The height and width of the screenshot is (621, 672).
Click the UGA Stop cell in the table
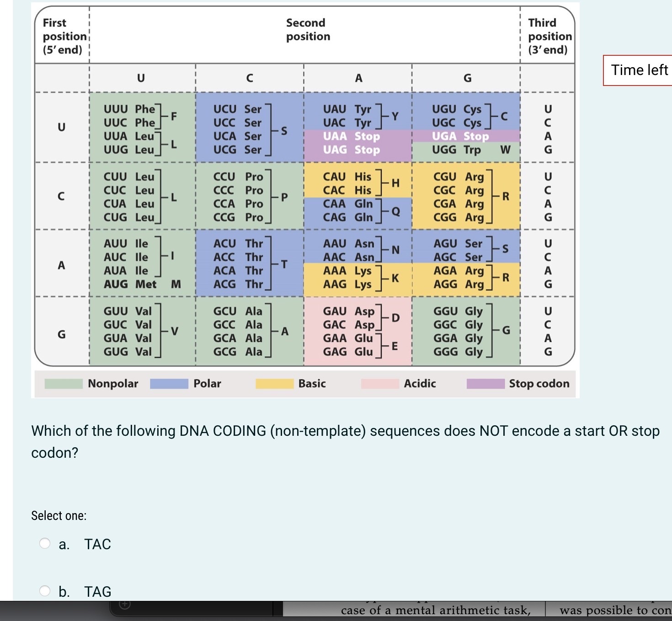click(460, 136)
